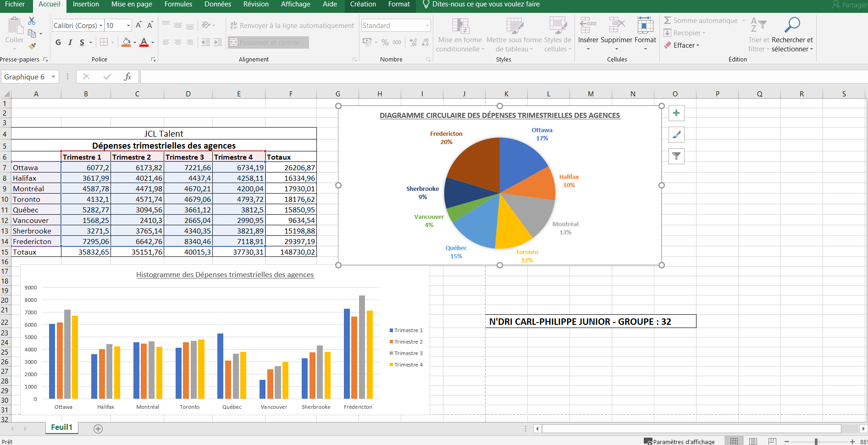This screenshot has width=868, height=445.
Task: Open the chart filters funnel button
Action: pos(676,156)
